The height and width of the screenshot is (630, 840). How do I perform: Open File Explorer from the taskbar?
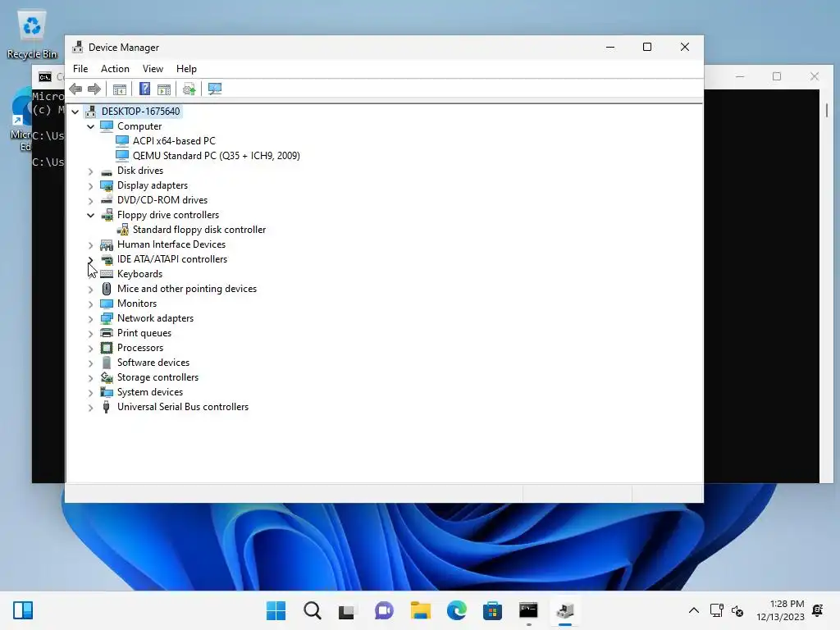[421, 610]
